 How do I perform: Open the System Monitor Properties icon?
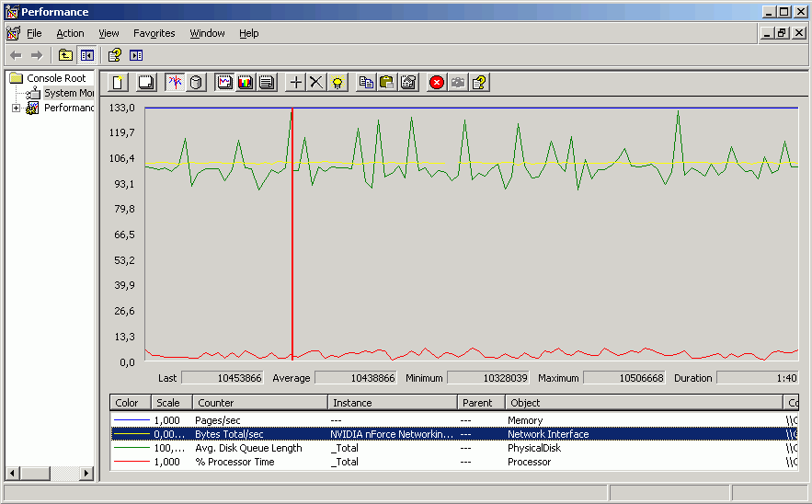pos(408,83)
